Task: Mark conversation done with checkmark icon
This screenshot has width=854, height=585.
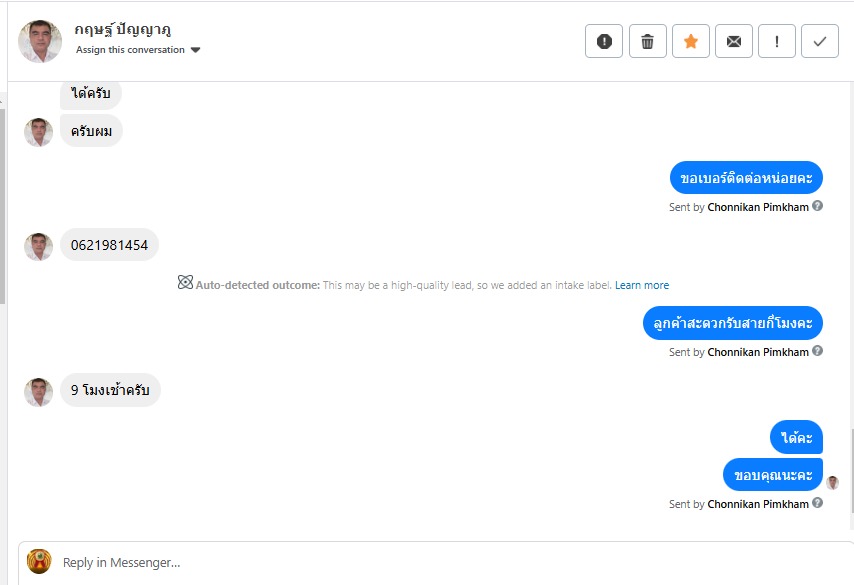Action: pos(820,41)
